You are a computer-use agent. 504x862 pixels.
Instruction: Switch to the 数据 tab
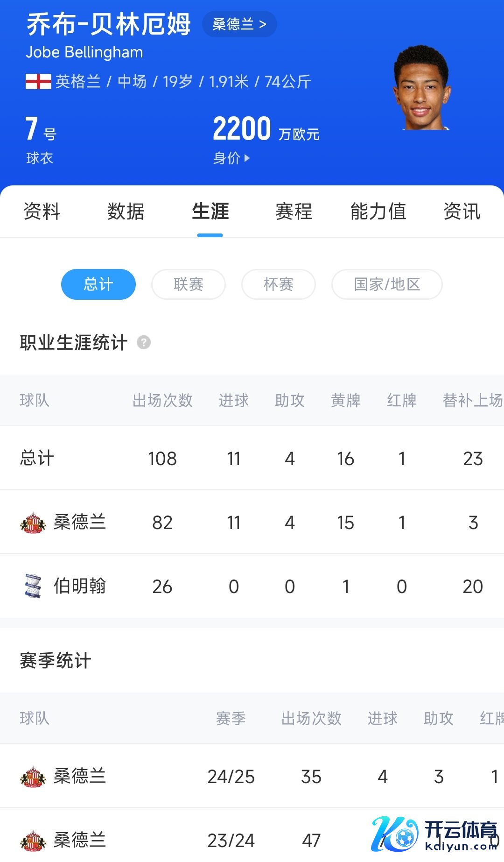tap(126, 212)
